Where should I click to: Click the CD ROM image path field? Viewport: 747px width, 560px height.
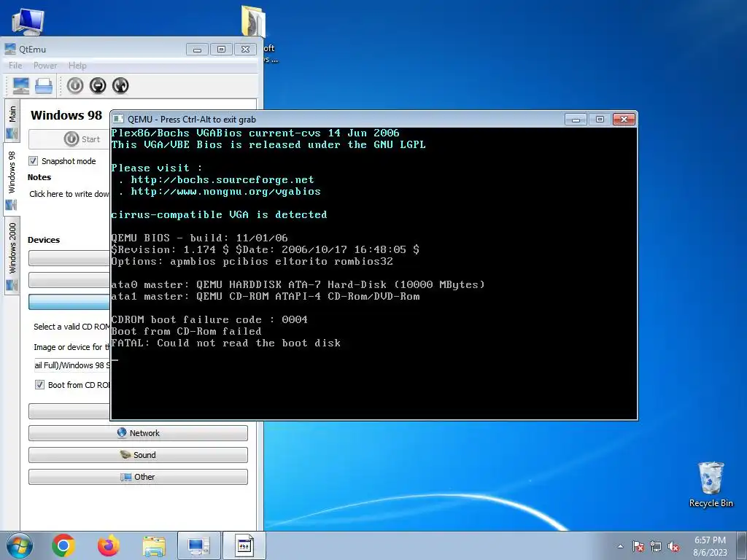tap(71, 365)
